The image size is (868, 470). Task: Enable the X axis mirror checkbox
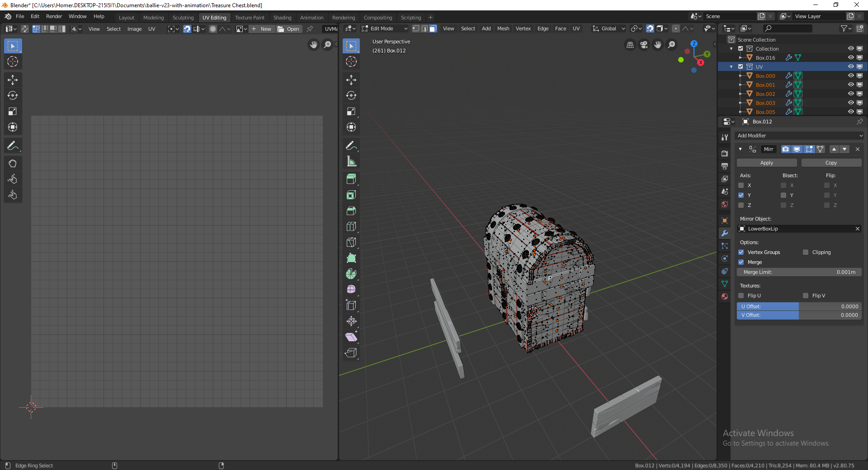pyautogui.click(x=741, y=185)
